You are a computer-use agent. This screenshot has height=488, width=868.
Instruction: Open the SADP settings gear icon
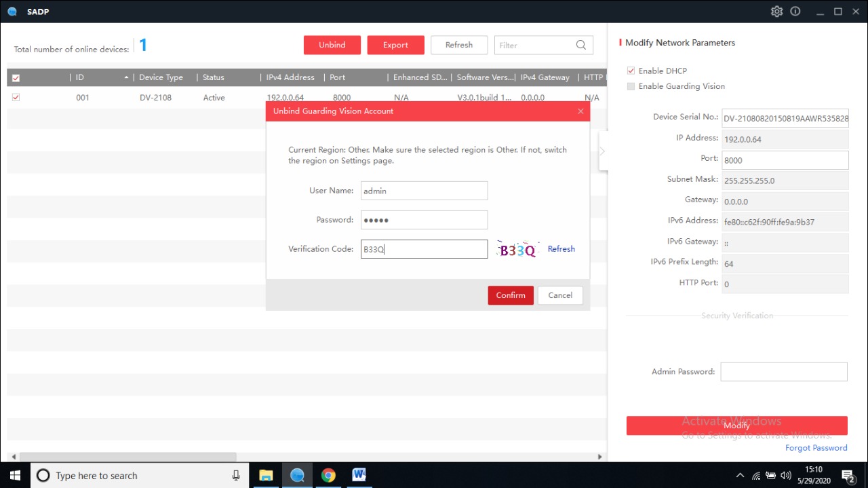click(776, 12)
